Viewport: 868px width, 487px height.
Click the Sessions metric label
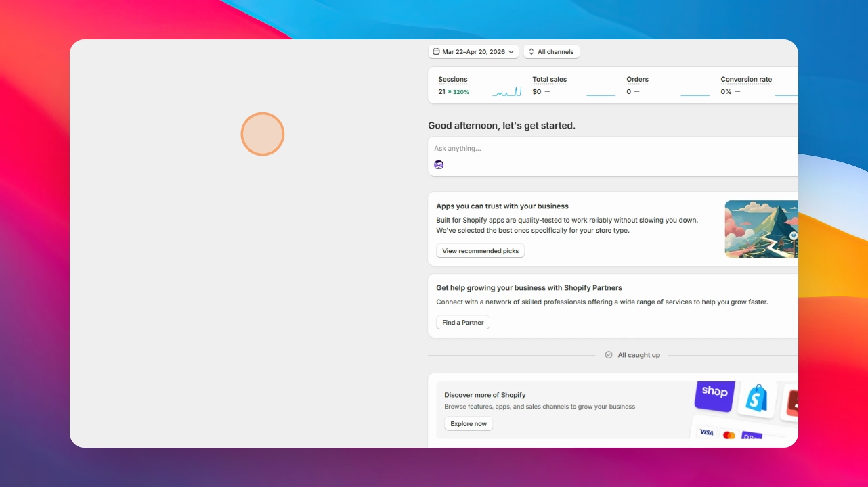click(x=453, y=80)
